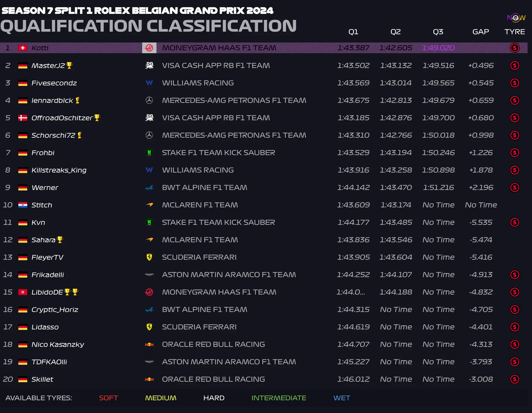This screenshot has height=413, width=532.
Task: Click the Haas logo in Kotti's row
Action: pos(149,48)
